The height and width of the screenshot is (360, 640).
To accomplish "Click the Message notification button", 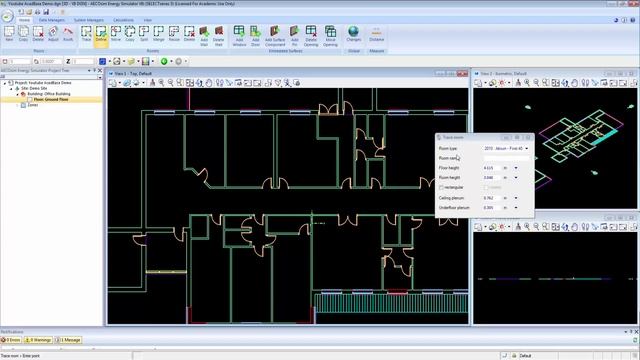I will click(68, 340).
